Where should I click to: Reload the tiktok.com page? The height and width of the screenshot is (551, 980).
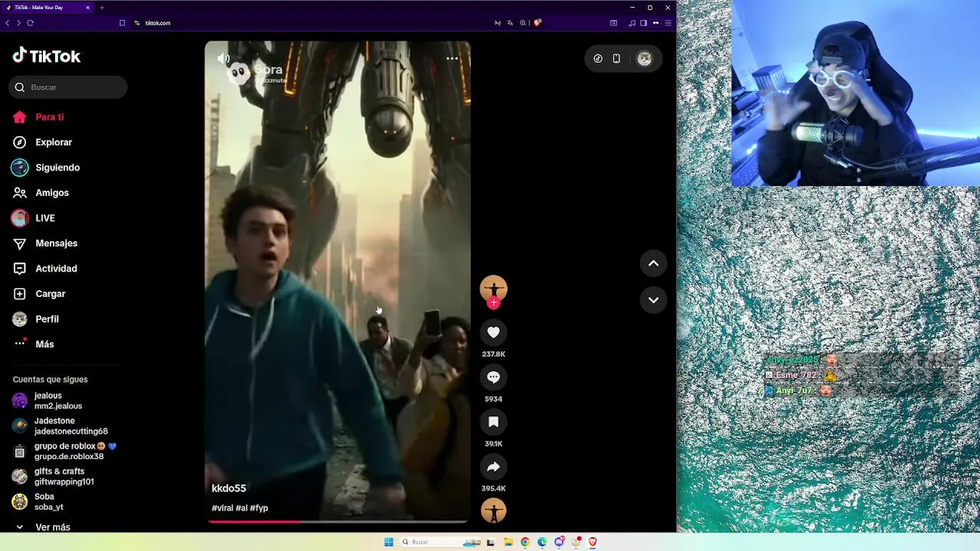pos(30,23)
